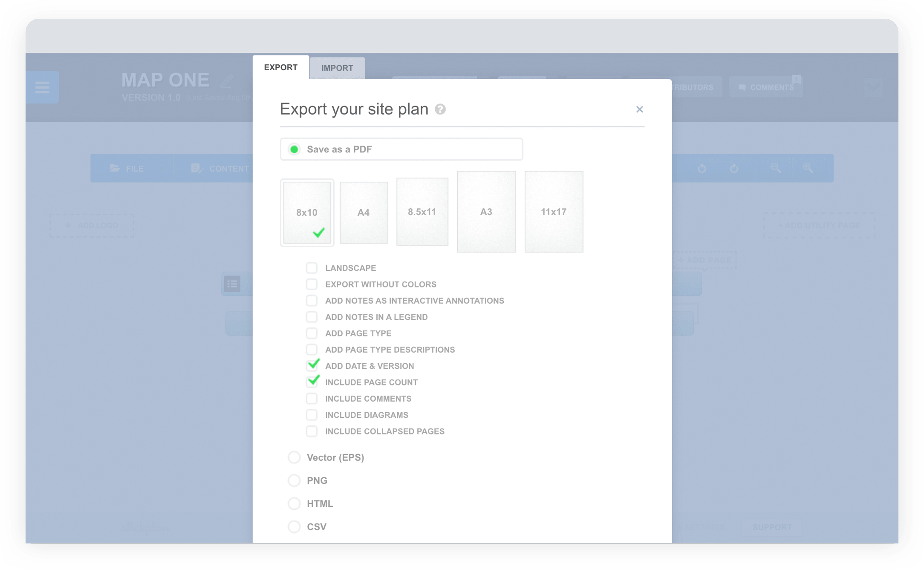Viewport: 924px width, 569px height.
Task: Click the redo arrow icon
Action: point(733,168)
